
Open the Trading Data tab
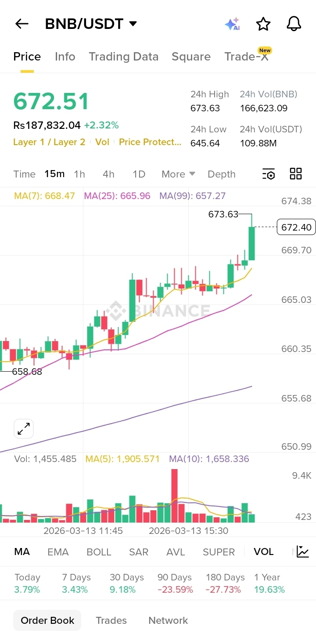123,57
